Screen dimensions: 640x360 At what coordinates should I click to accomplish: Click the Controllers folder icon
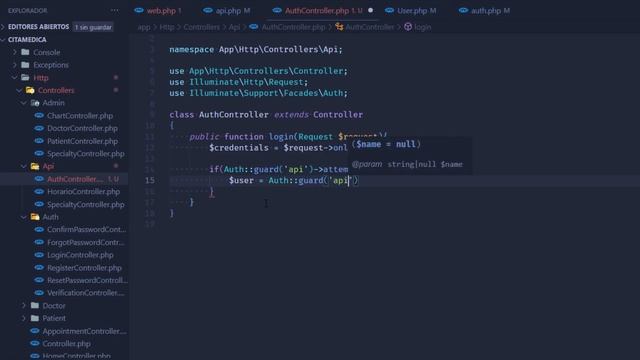pyautogui.click(x=30, y=90)
